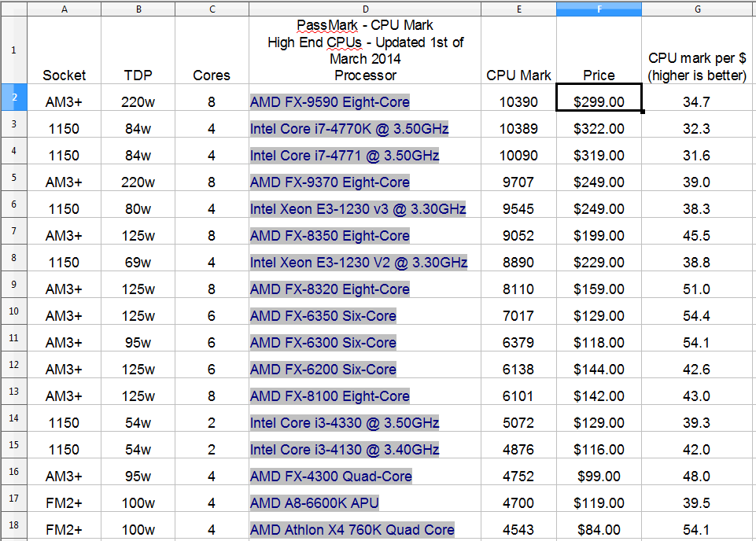Select per-dollar value 39.5
The height and width of the screenshot is (541, 756).
(x=698, y=499)
